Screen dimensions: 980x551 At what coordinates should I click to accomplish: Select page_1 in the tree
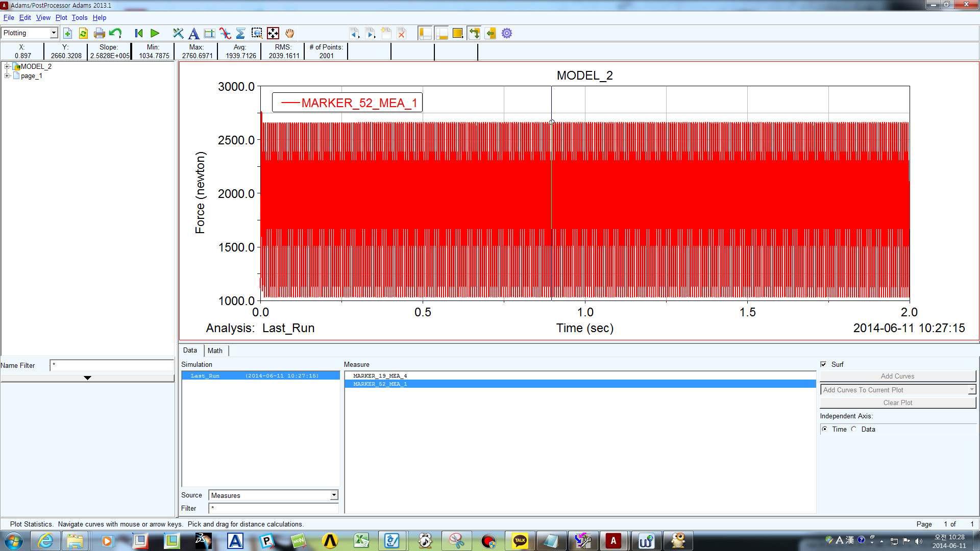(31, 76)
